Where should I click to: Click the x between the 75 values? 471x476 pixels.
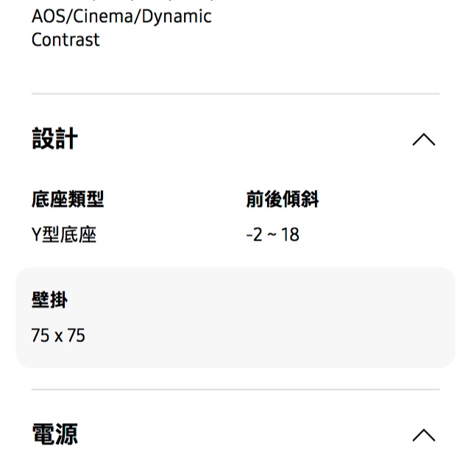(58, 336)
